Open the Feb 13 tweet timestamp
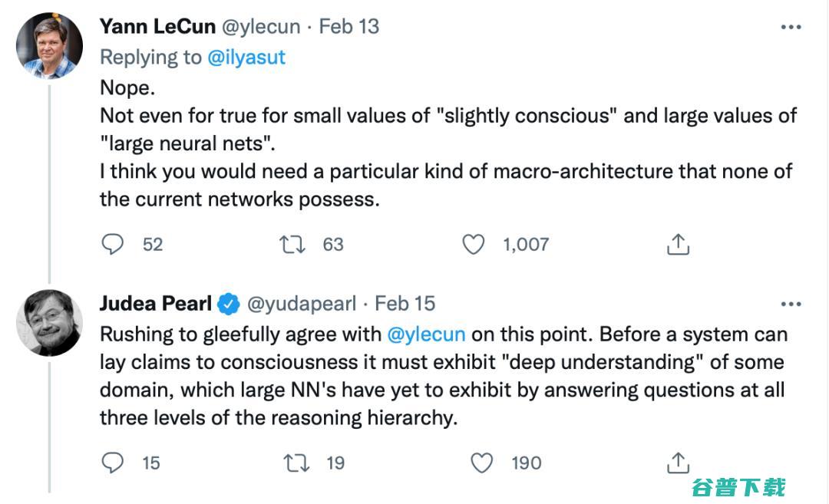Image resolution: width=829 pixels, height=504 pixels. [349, 26]
